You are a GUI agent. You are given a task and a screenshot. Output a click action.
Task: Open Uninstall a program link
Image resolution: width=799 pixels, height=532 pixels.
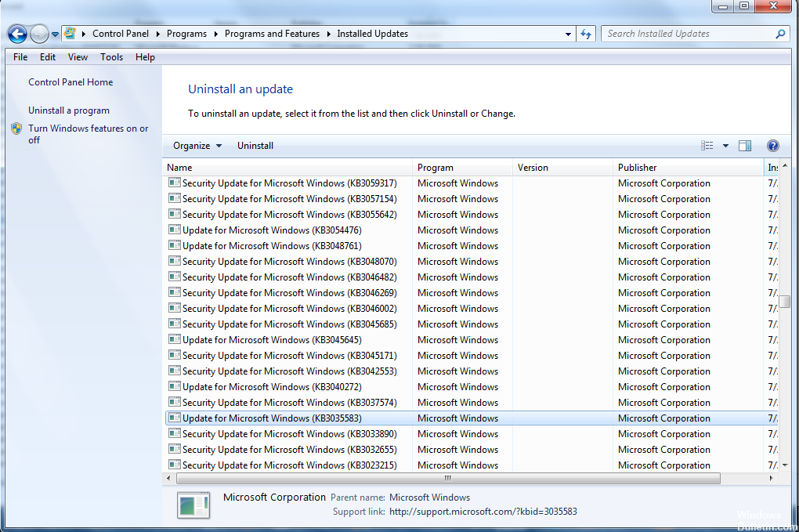click(x=69, y=110)
